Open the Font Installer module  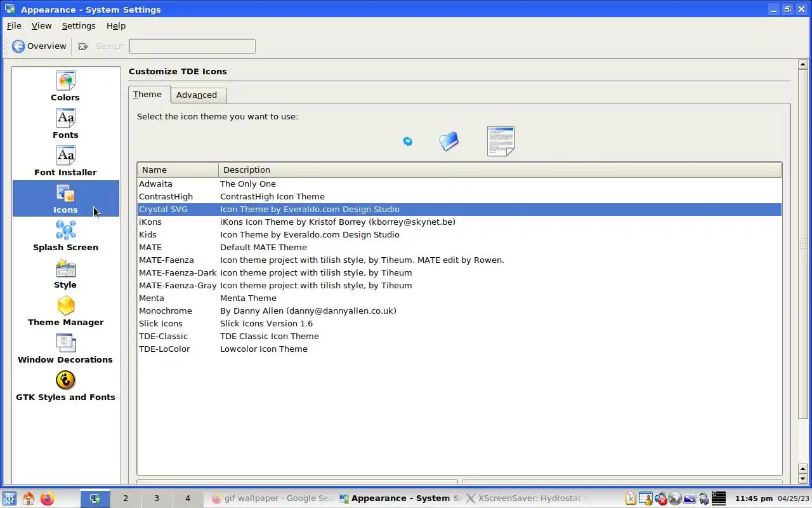click(x=65, y=162)
